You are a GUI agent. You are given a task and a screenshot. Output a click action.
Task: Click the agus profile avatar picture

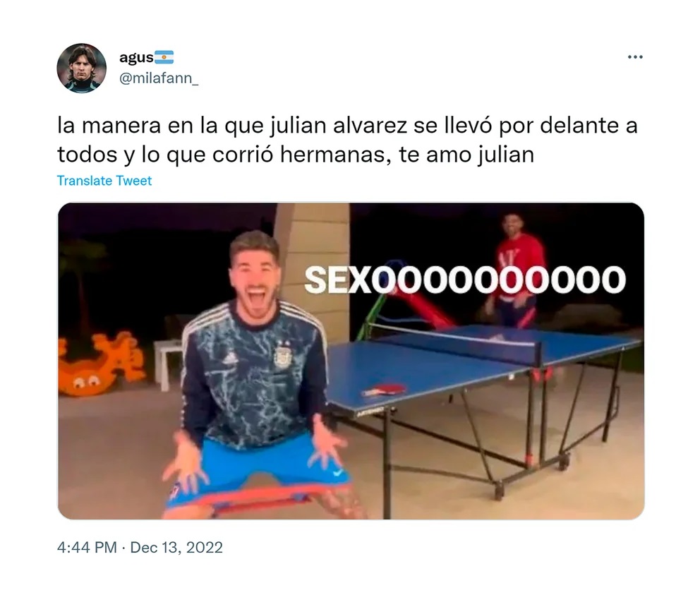pos(82,68)
